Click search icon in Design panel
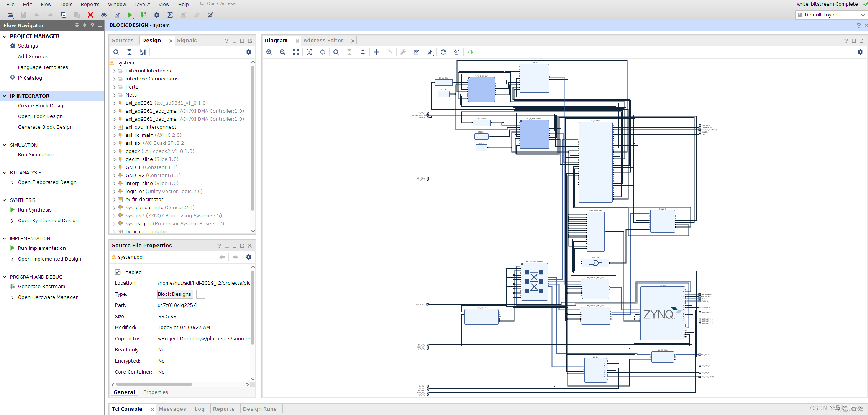This screenshot has height=415, width=868. coord(116,52)
